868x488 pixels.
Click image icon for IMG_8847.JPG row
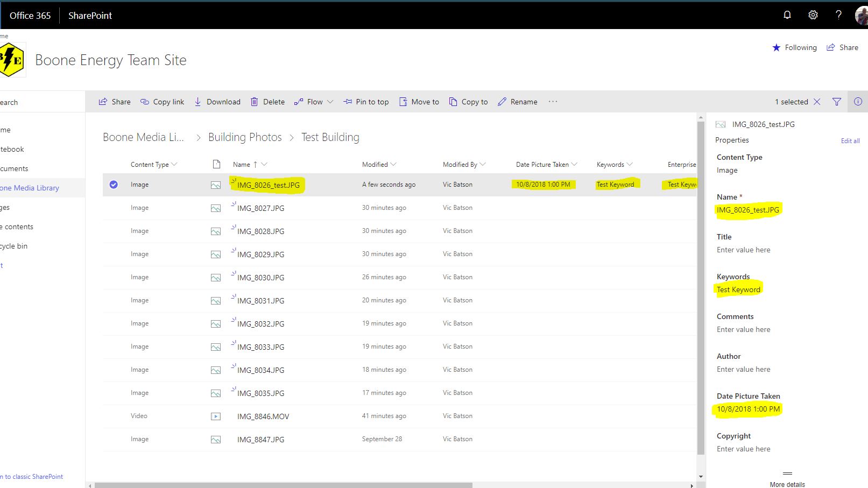tap(216, 440)
